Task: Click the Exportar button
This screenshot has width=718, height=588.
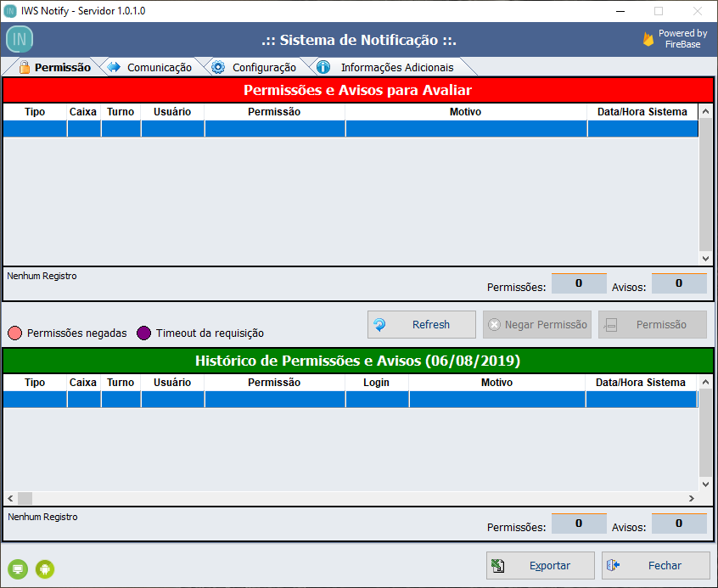Action: [x=541, y=565]
